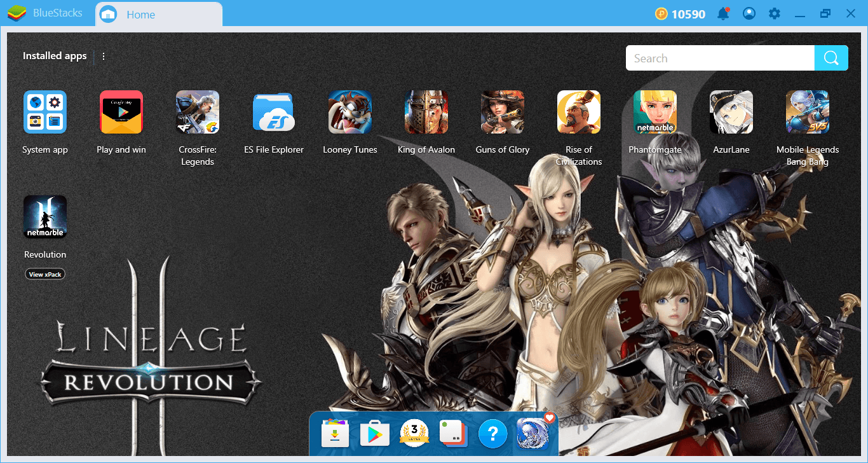Screen dimensions: 868x463
Task: Open the user account profile icon
Action: (x=749, y=13)
